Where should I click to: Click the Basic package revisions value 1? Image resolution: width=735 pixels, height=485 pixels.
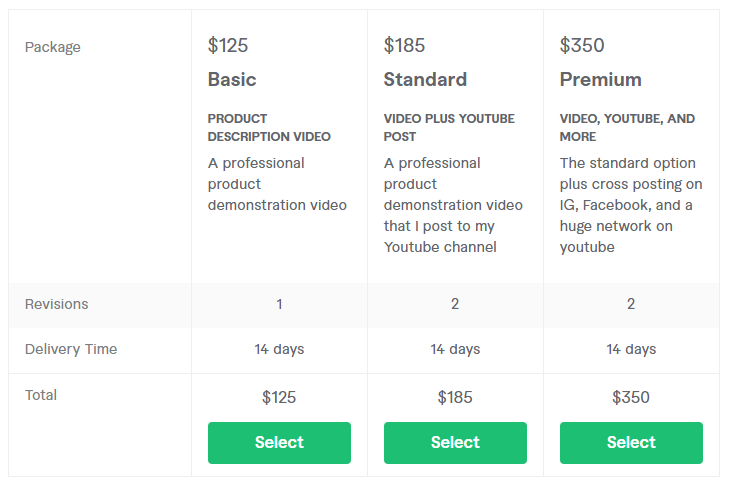point(279,304)
